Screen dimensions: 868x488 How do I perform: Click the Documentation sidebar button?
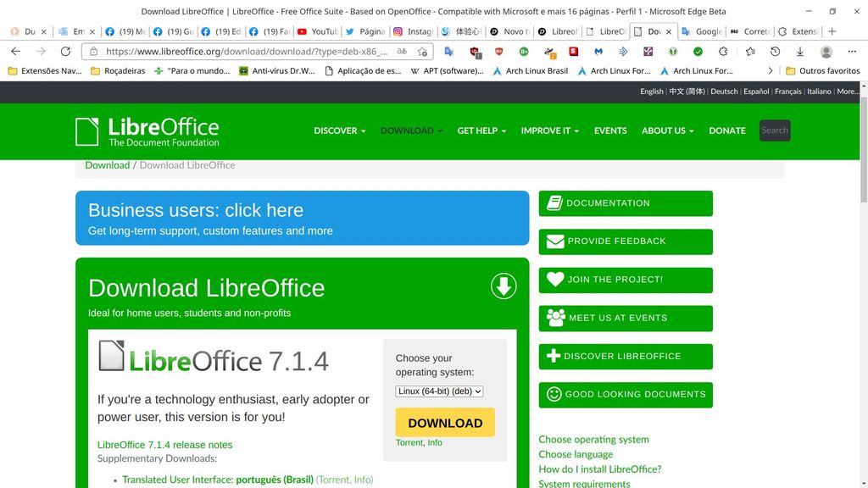point(626,203)
